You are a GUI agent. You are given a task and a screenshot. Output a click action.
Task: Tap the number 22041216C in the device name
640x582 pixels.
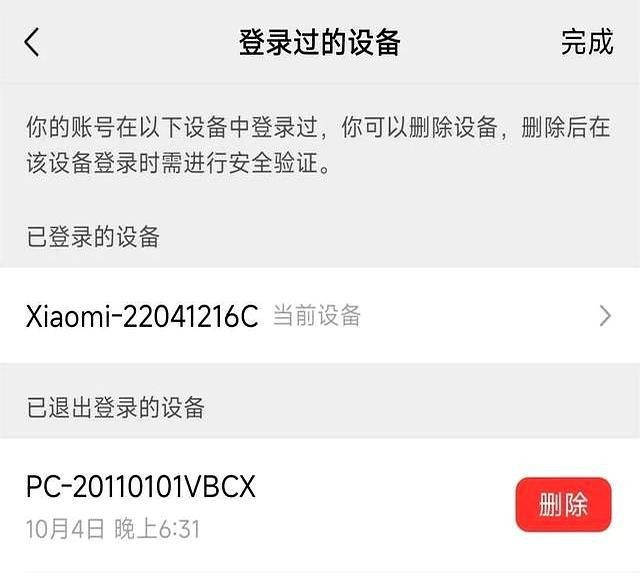pos(190,316)
